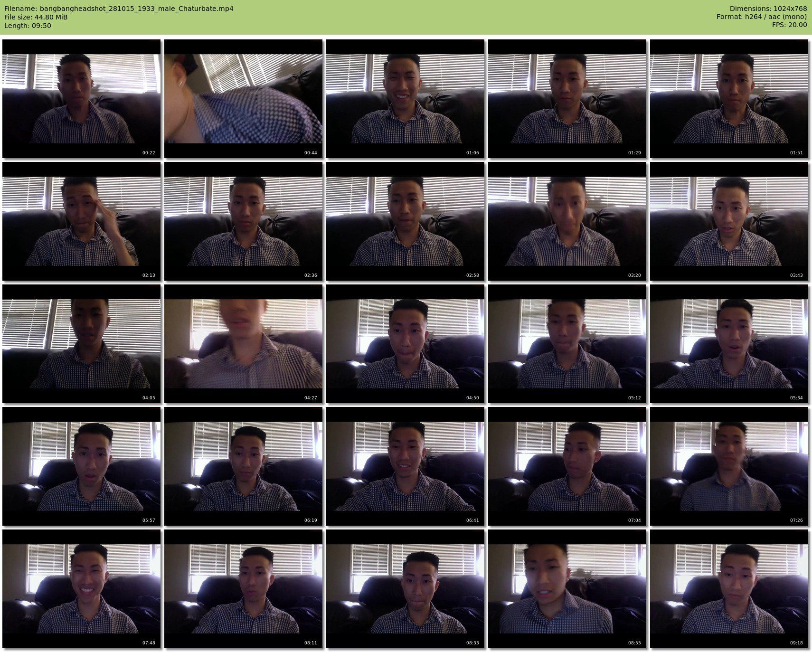812x652 pixels.
Task: Click the frame timestamped 07:26
Action: click(729, 466)
